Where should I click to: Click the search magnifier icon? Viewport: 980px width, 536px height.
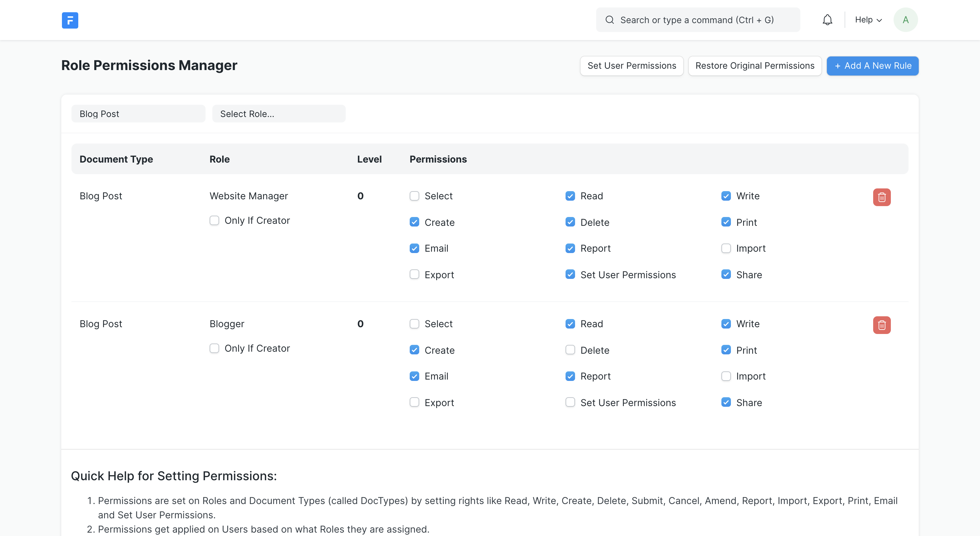tap(609, 19)
